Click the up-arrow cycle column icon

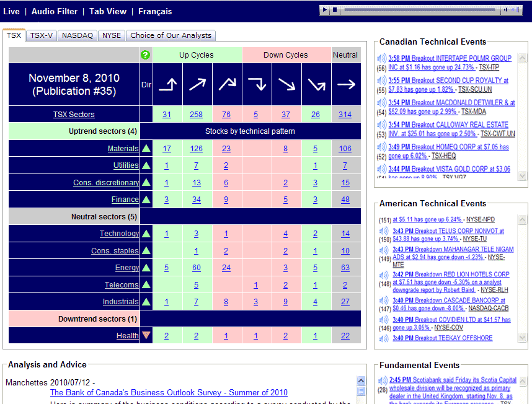tap(167, 84)
